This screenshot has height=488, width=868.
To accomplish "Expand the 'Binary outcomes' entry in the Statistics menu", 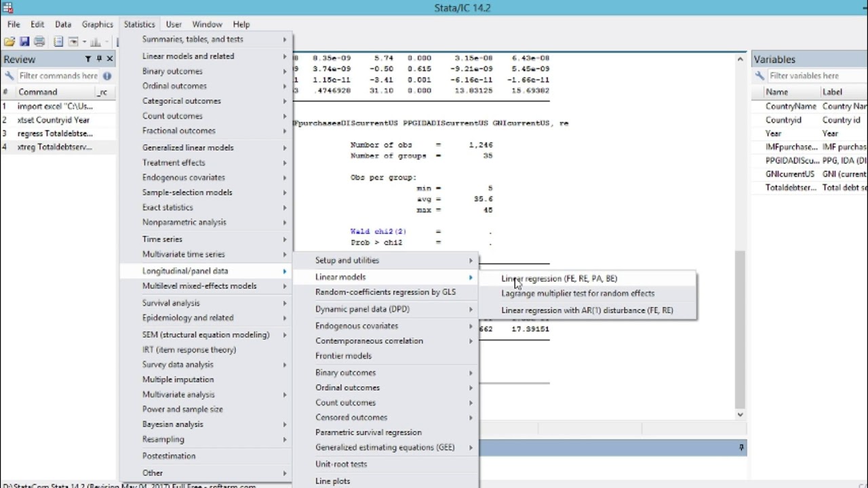I will pos(206,71).
